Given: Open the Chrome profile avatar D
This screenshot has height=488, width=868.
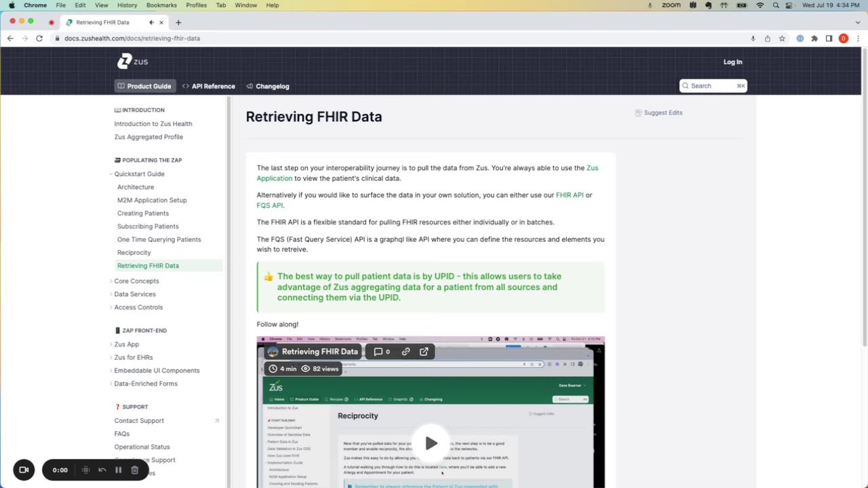Looking at the screenshot, I should 844,39.
